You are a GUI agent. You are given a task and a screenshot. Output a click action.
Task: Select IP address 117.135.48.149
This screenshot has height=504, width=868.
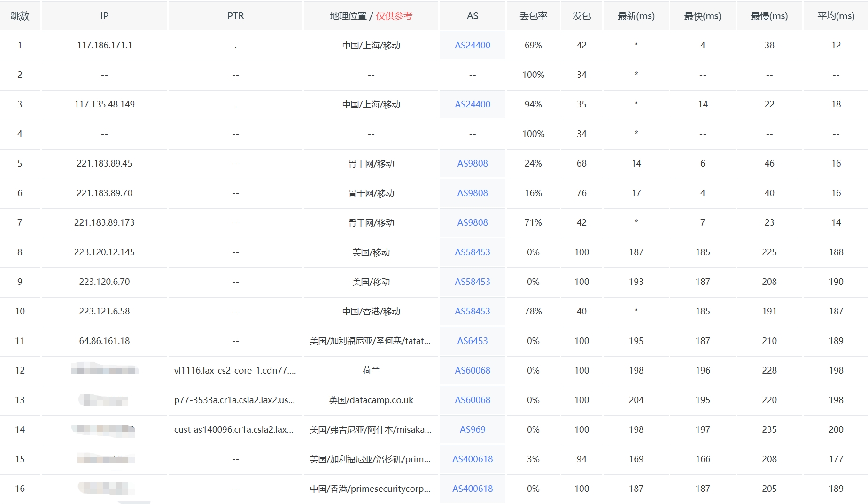point(104,104)
